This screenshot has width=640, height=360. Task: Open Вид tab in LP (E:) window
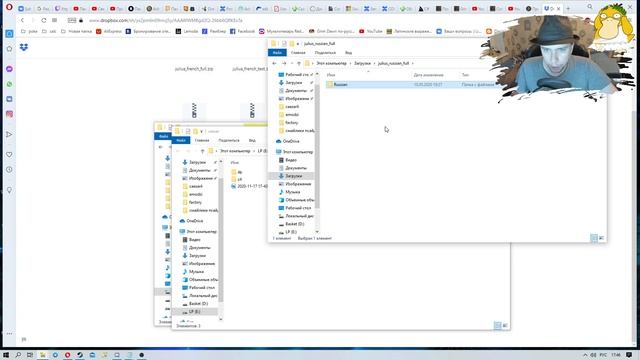point(252,140)
